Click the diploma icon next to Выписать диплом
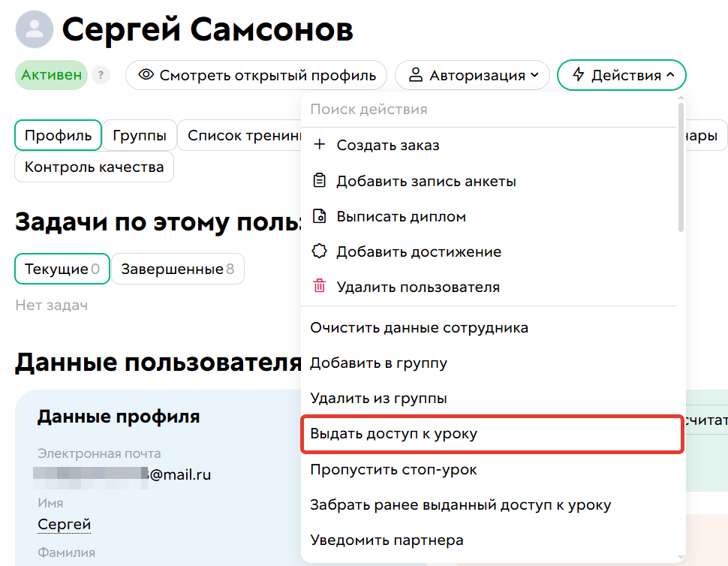This screenshot has height=566, width=728. point(318,215)
